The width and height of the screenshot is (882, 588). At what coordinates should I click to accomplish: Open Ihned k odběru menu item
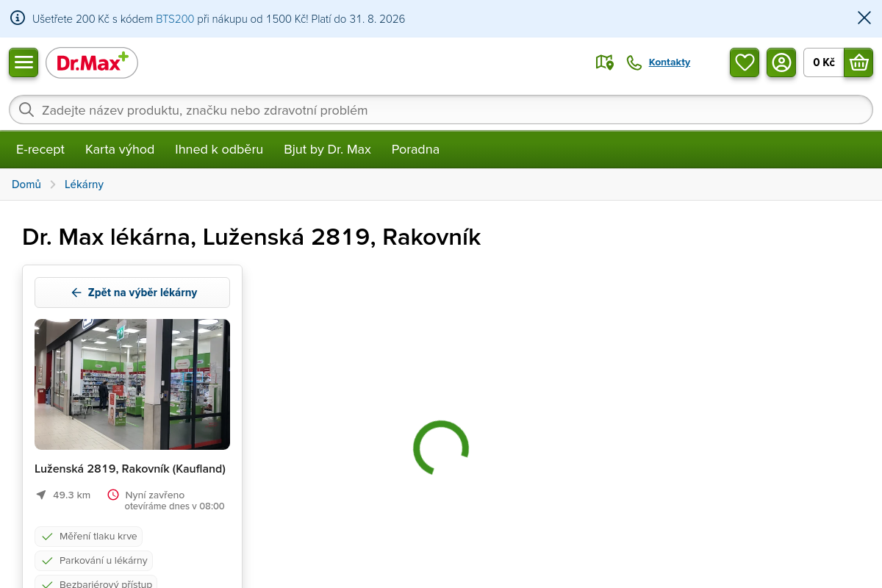click(x=219, y=149)
